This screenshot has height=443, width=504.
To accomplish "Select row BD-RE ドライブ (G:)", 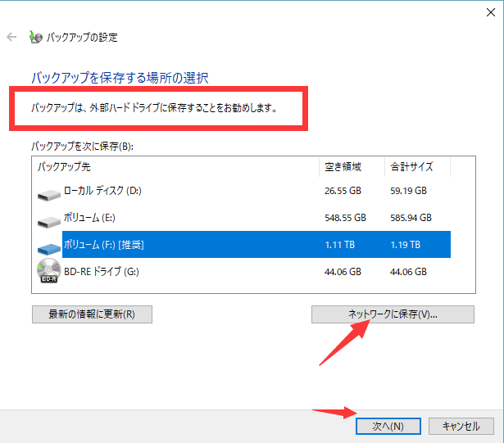I will click(243, 272).
